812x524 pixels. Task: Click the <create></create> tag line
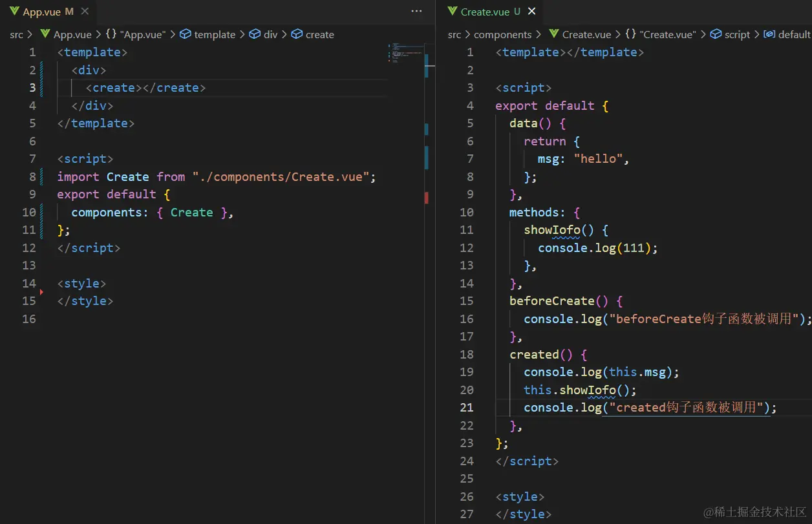[145, 87]
